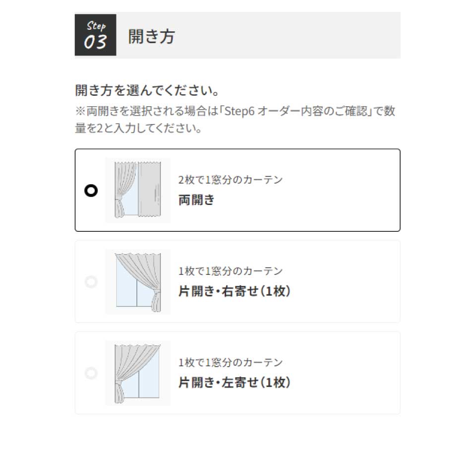
Task: Click the 開き方を選んでください heading
Action: tap(147, 91)
